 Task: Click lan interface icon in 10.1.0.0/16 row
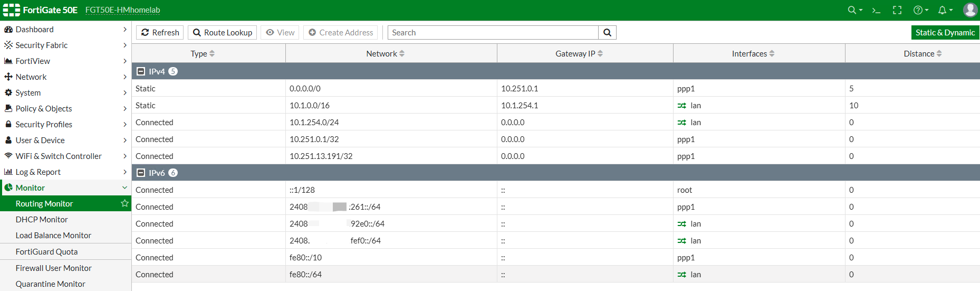coord(682,106)
